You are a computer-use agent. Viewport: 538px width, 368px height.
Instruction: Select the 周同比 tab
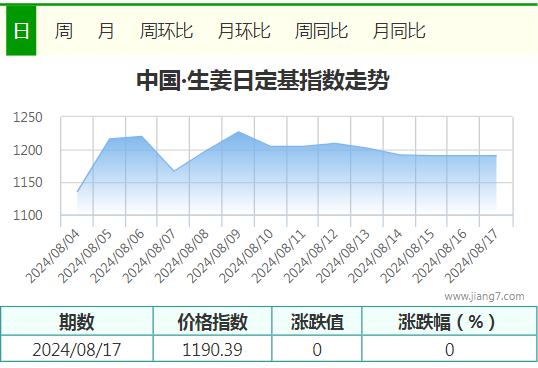pos(321,31)
